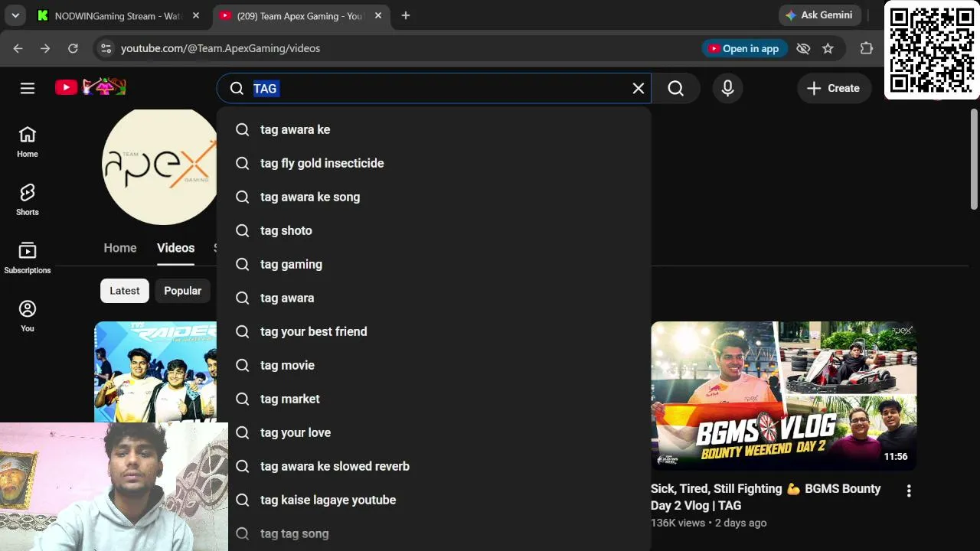980x551 pixels.
Task: Pick the 'tag gaming' suggestion
Action: [434, 264]
